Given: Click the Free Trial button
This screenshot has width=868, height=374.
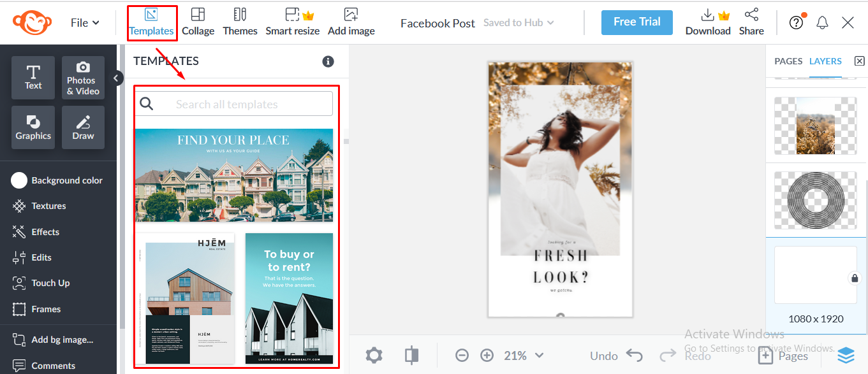Looking at the screenshot, I should [x=636, y=22].
